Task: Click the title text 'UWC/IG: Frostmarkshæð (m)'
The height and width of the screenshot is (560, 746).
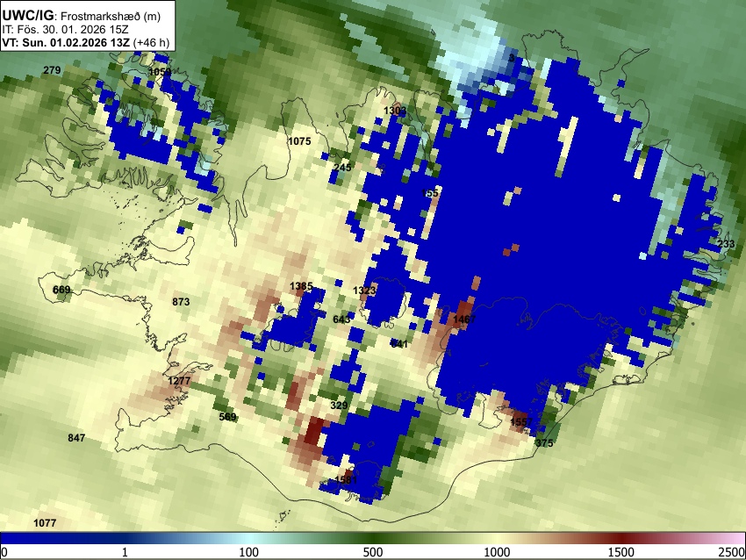Action: click(82, 16)
